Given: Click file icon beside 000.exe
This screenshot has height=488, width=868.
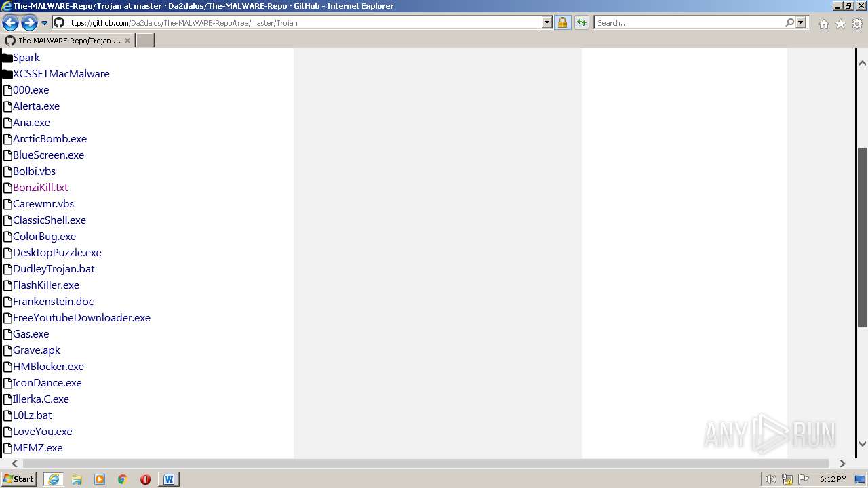Looking at the screenshot, I should tap(7, 90).
